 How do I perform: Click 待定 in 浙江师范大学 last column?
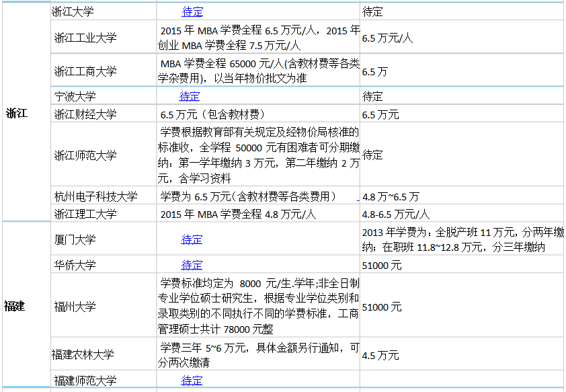pyautogui.click(x=372, y=155)
